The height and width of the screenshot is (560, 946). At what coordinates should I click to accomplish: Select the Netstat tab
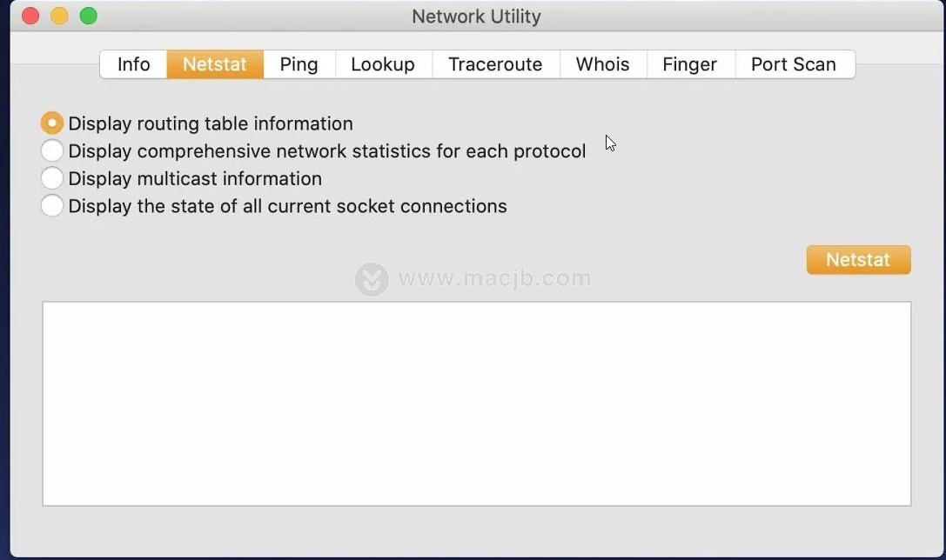[x=215, y=63]
